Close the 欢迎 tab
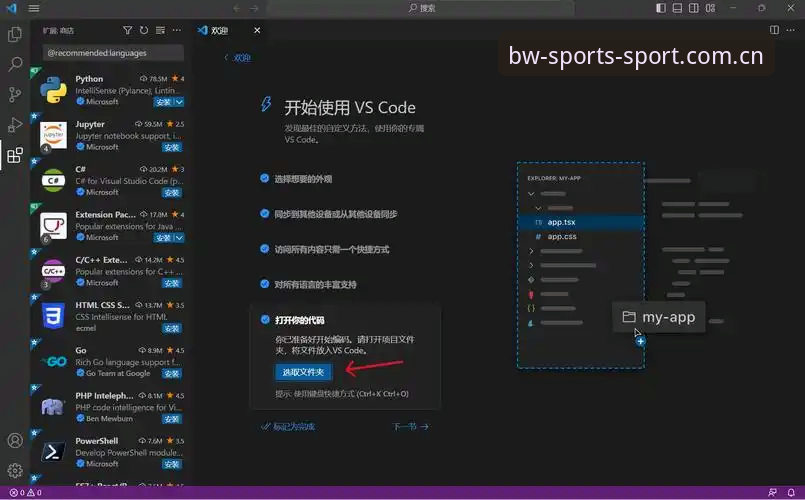This screenshot has height=500, width=805. [257, 30]
